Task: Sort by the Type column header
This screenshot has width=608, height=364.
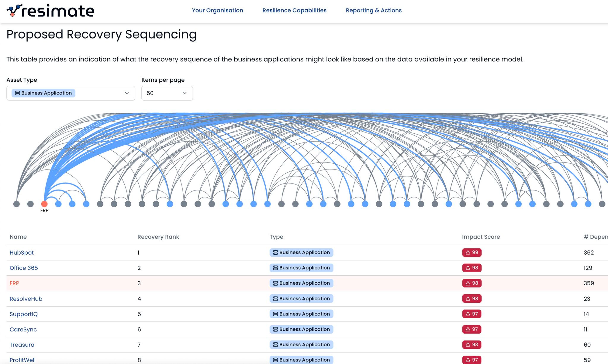Action: click(276, 237)
